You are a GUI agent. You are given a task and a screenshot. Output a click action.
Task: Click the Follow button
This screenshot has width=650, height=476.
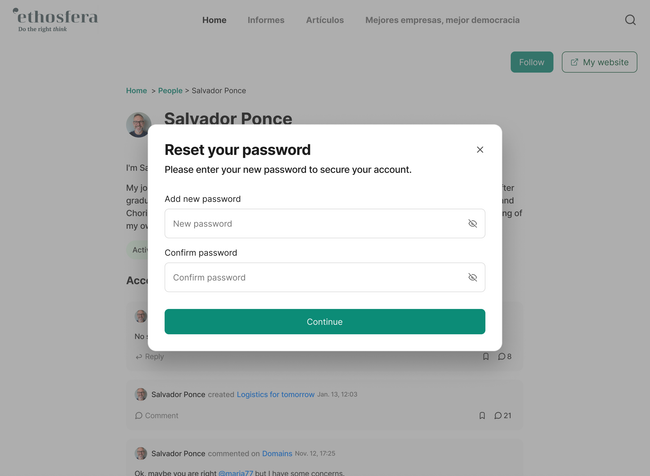click(x=531, y=62)
